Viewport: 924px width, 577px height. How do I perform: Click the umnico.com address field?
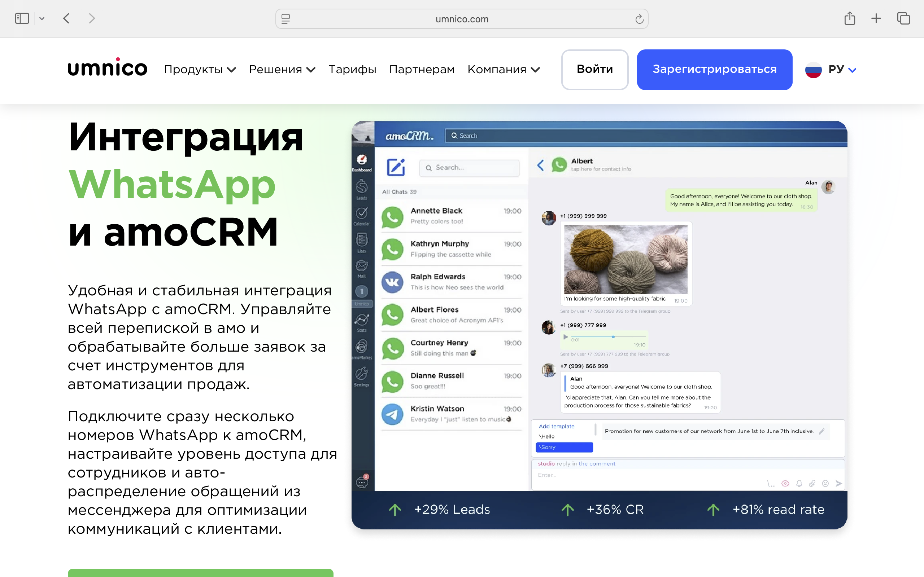pyautogui.click(x=462, y=19)
